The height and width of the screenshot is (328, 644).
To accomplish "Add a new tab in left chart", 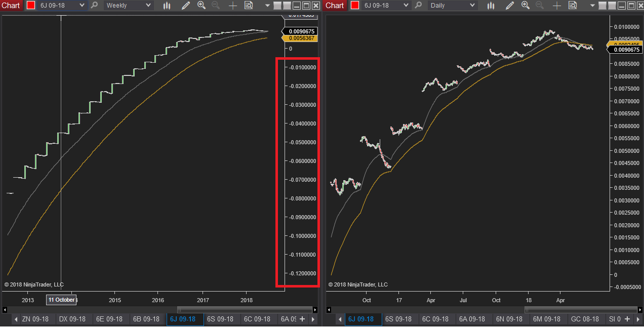I will tap(302, 319).
